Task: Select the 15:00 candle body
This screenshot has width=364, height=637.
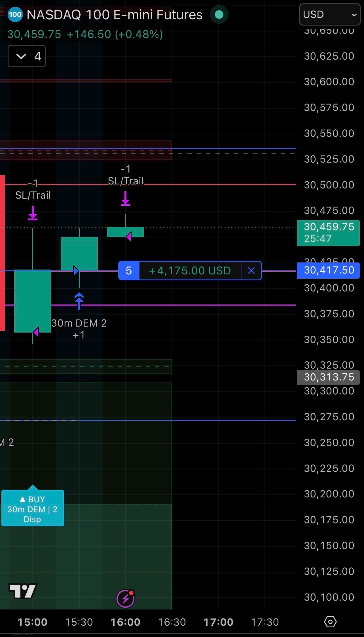Action: [x=33, y=301]
